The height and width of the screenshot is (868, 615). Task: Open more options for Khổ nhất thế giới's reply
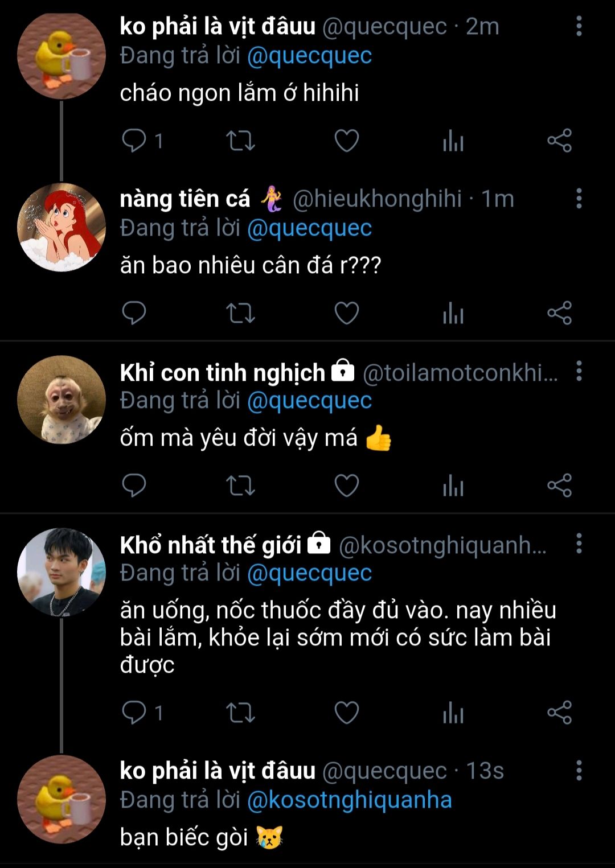[x=579, y=544]
